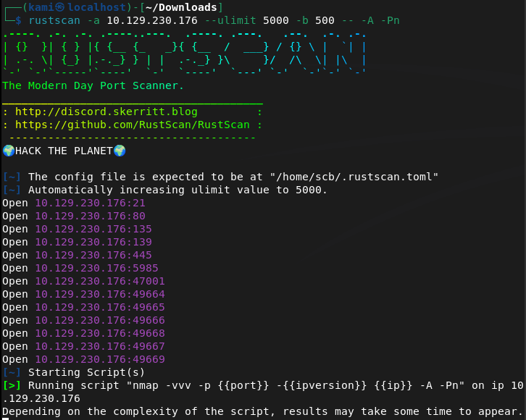
Task: Click the [~] marker on the config file line
Action: coord(12,177)
